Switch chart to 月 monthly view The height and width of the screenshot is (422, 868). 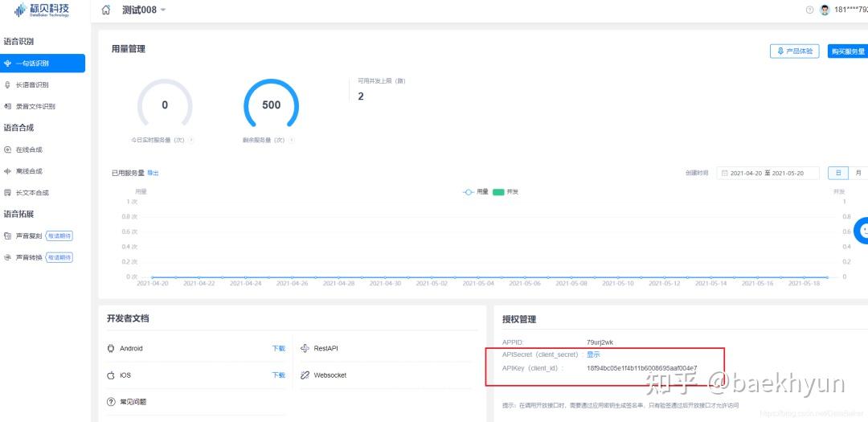(x=858, y=174)
